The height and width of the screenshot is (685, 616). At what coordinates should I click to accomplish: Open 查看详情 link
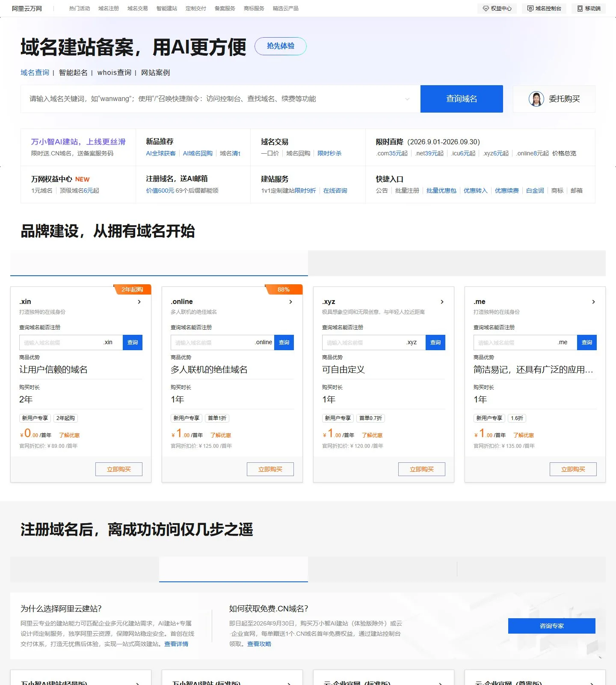(176, 644)
